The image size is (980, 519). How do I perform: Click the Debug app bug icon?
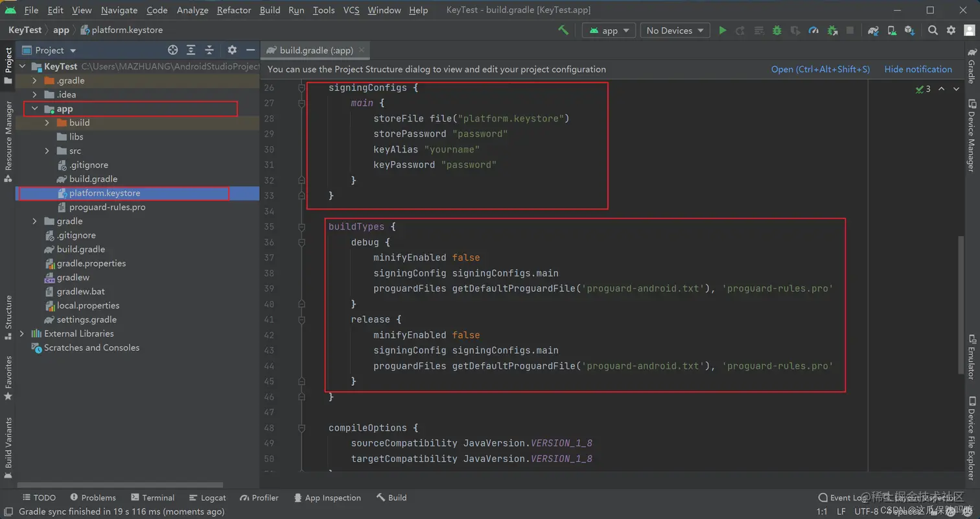[777, 30]
